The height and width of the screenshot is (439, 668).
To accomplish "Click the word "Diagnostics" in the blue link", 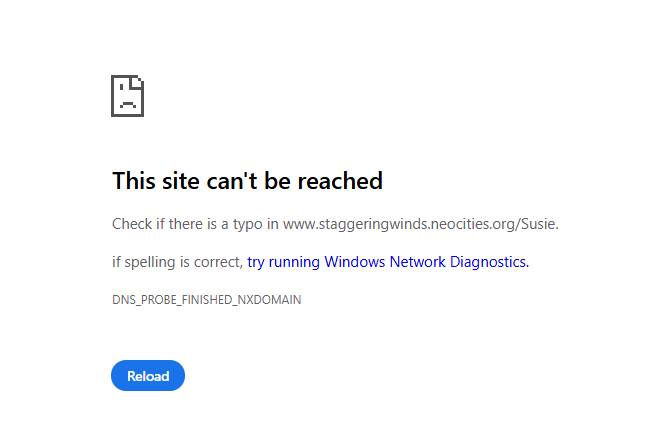I will 487,262.
